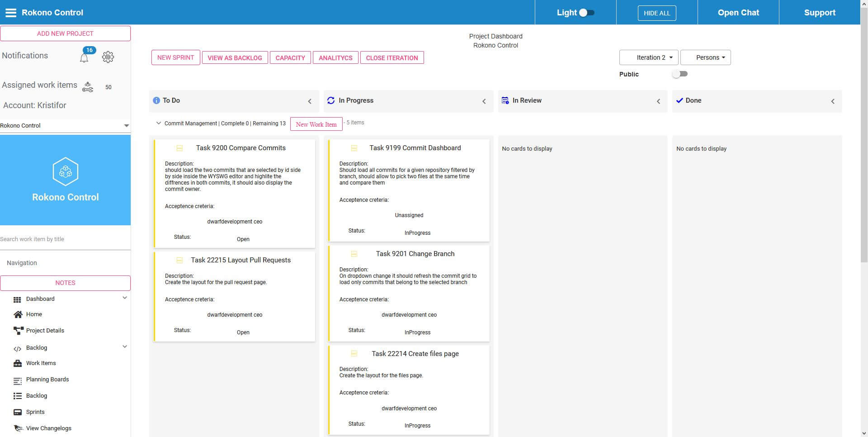
Task: Toggle the Light theme switch
Action: coord(587,13)
